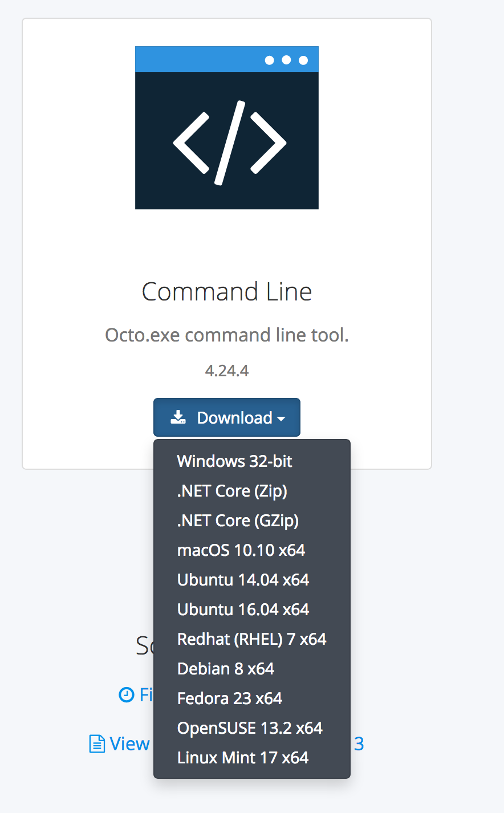
Task: Click the Download button
Action: coord(226,417)
